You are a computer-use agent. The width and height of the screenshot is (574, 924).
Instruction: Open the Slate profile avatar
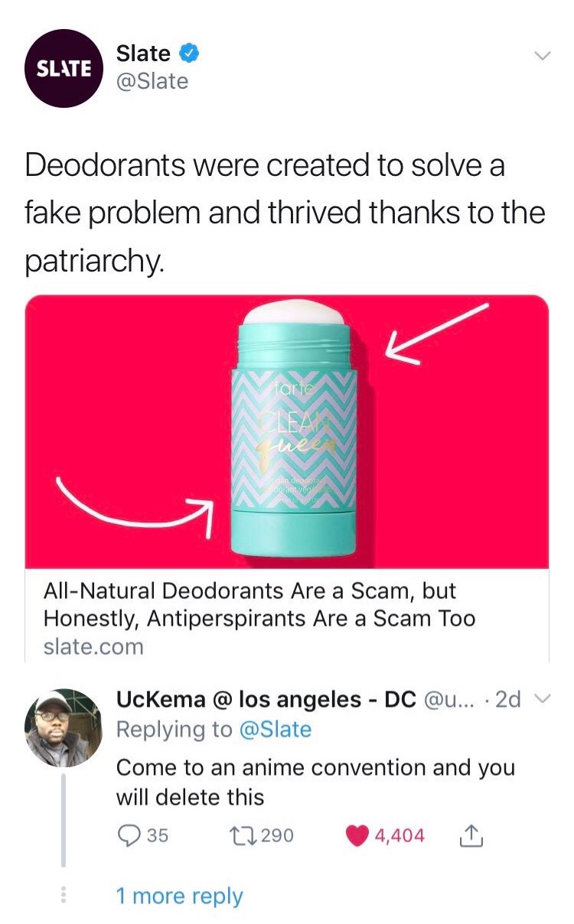(64, 67)
